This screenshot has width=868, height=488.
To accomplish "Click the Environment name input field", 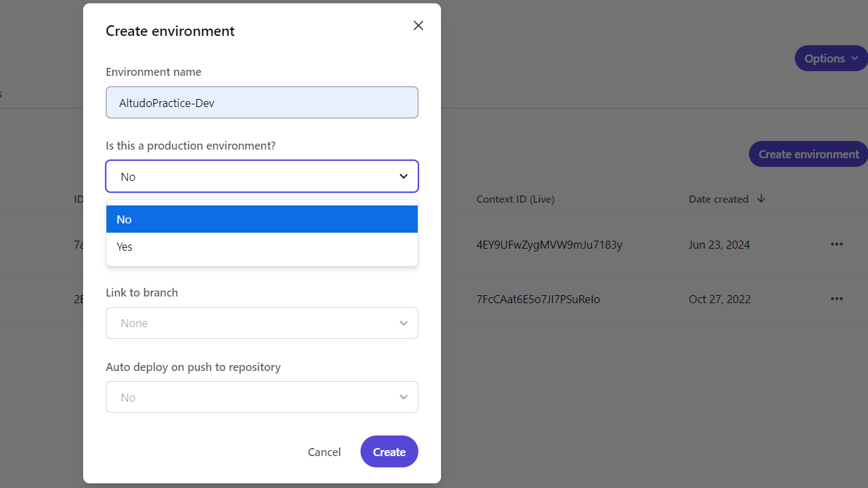I will click(x=261, y=103).
